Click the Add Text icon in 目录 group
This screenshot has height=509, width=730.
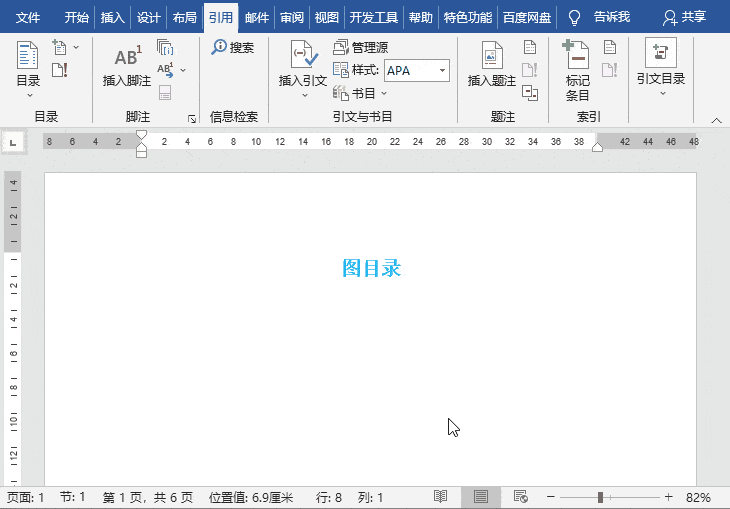click(60, 47)
